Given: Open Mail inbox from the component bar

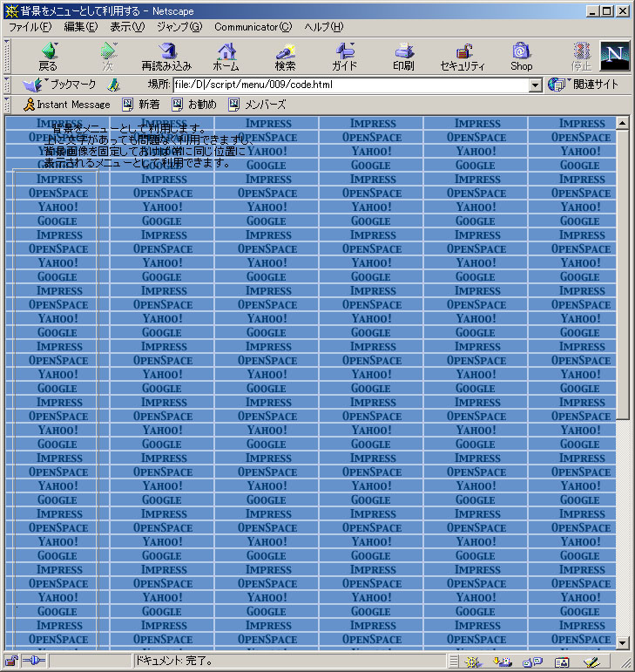Looking at the screenshot, I should click(x=503, y=662).
